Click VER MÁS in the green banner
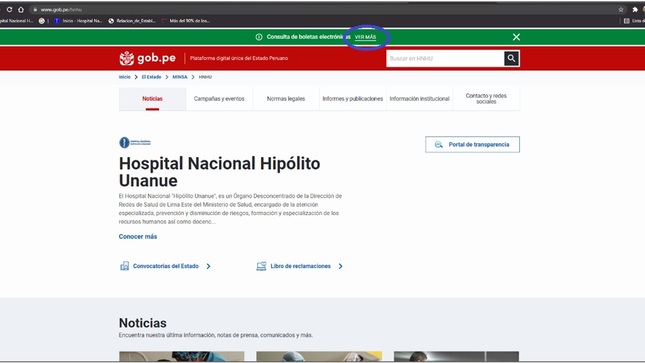The height and width of the screenshot is (363, 645). tap(365, 37)
